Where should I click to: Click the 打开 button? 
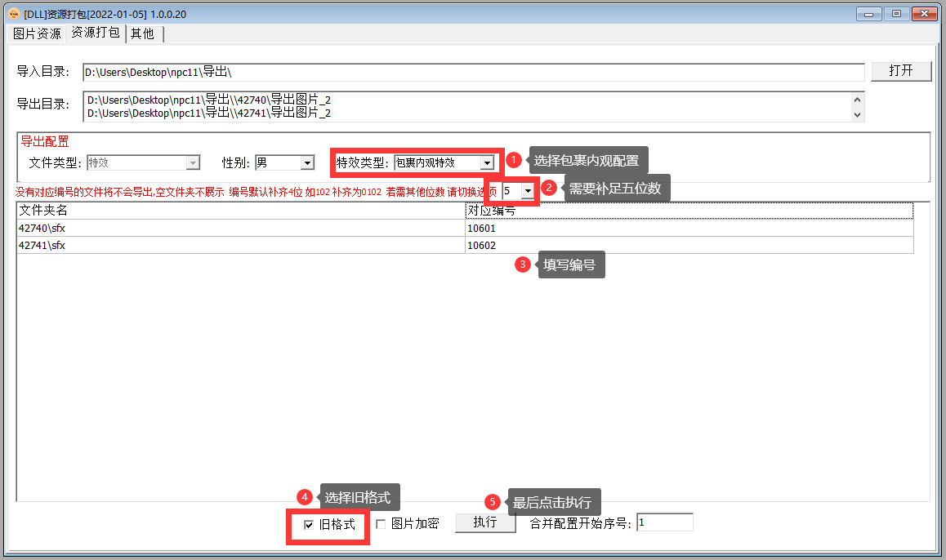pos(900,71)
